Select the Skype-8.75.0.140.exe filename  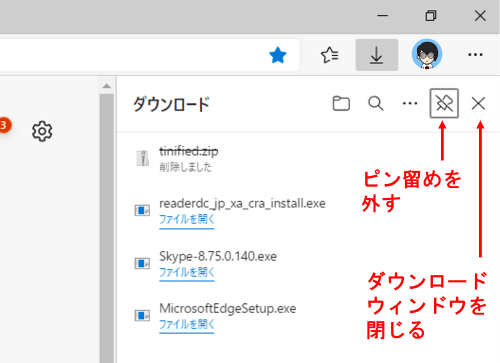[x=218, y=256]
